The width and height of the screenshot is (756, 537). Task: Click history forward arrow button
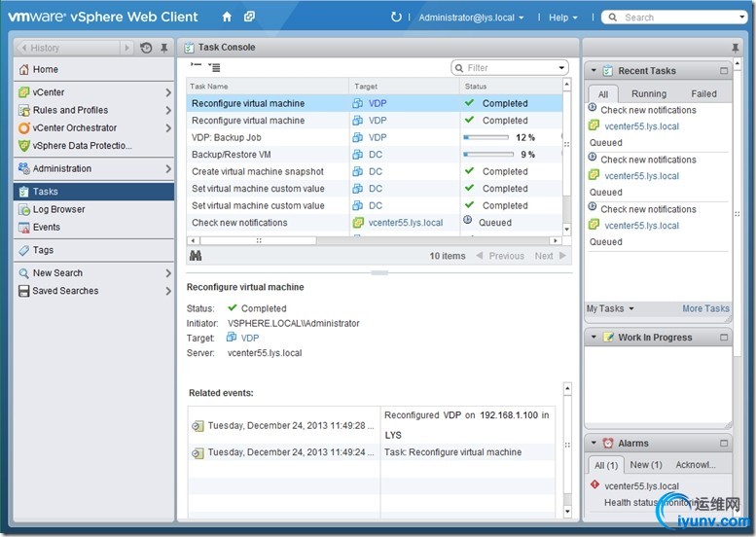(x=126, y=48)
